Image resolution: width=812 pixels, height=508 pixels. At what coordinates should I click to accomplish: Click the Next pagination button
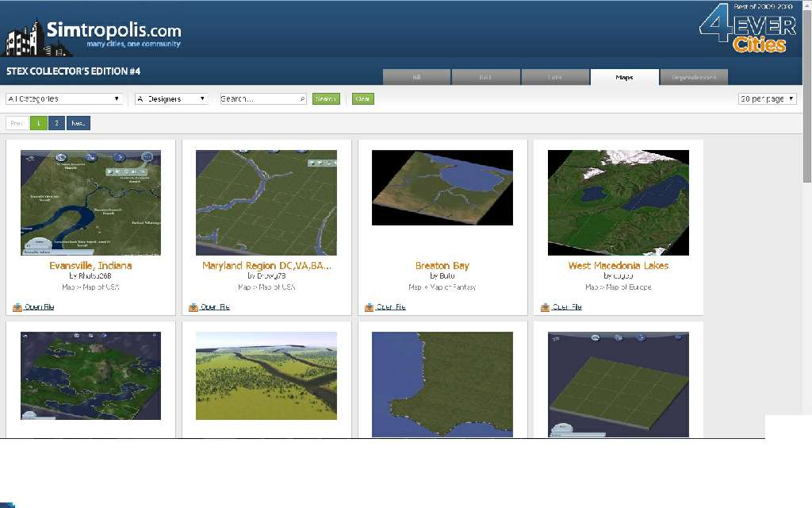(x=79, y=123)
